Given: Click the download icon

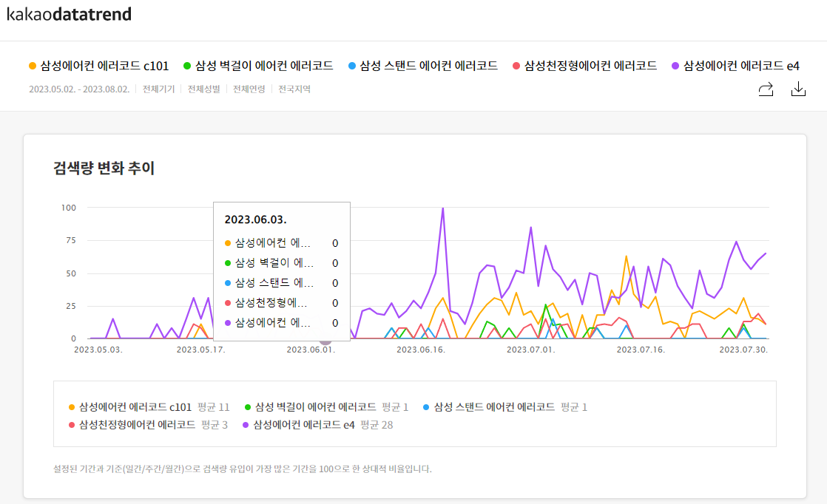Looking at the screenshot, I should point(798,89).
